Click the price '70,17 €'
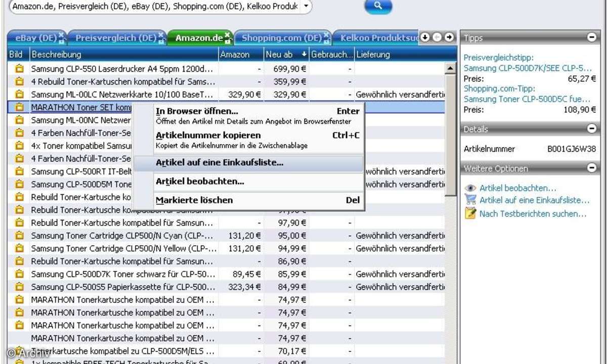This screenshot has width=607, height=364. tap(292, 351)
